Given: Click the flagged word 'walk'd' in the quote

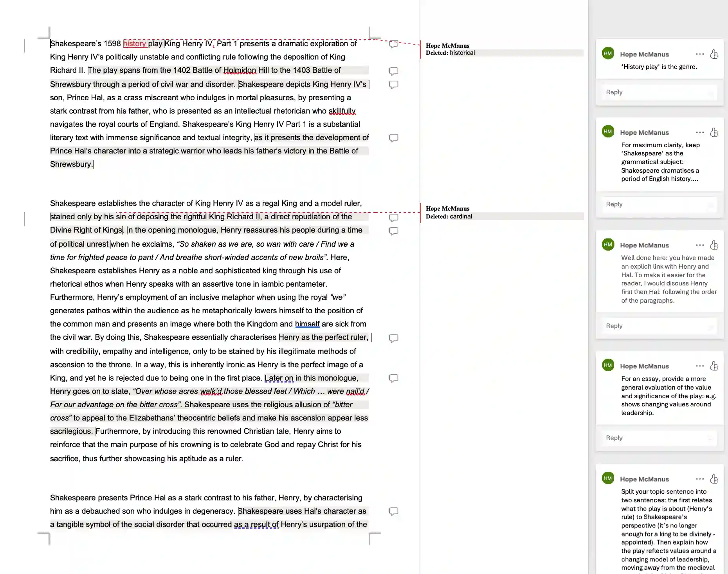Looking at the screenshot, I should click(x=211, y=392).
